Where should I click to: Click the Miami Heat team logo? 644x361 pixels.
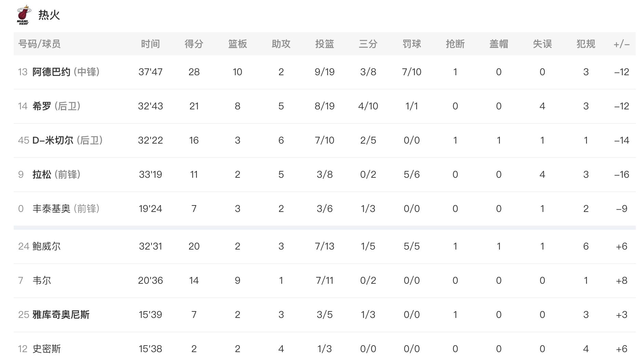(x=24, y=15)
